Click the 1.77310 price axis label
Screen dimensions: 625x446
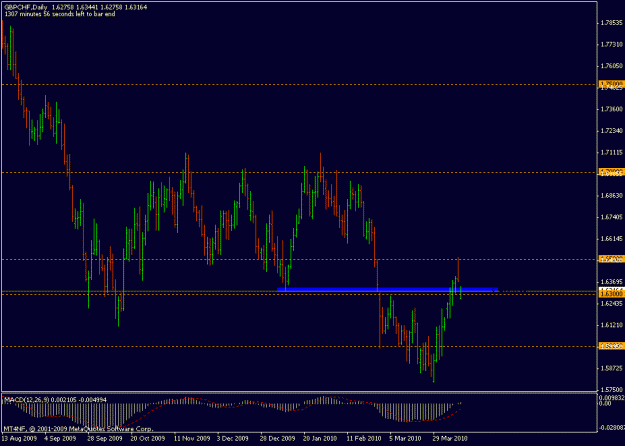611,44
